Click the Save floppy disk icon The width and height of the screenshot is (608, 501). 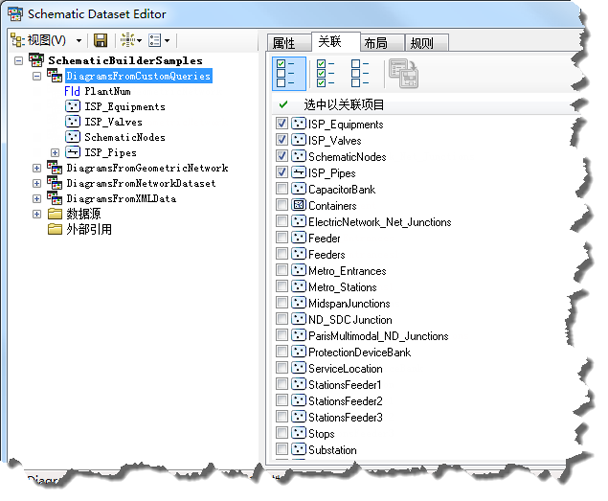[x=101, y=40]
